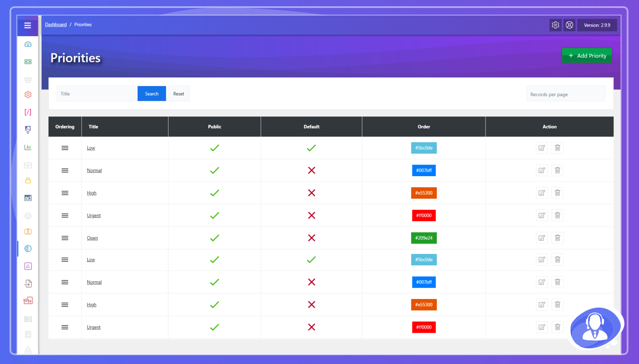Open the green ticket icon in sidebar

pyautogui.click(x=28, y=62)
